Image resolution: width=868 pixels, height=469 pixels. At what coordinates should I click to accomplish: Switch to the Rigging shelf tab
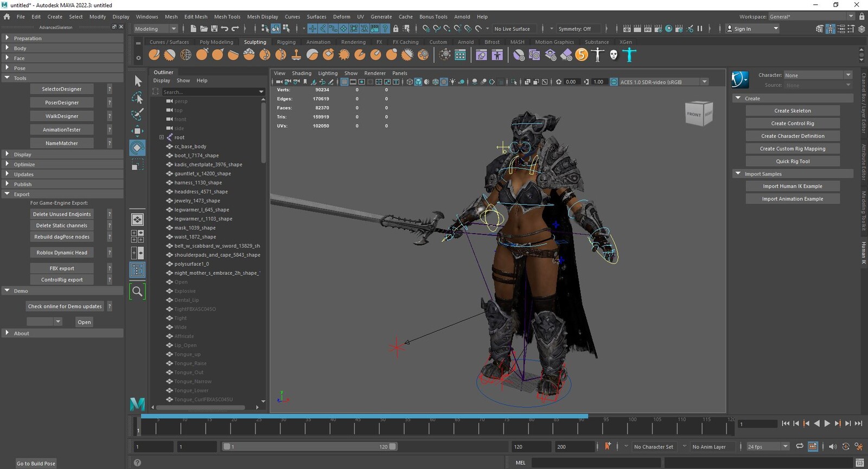click(x=286, y=42)
